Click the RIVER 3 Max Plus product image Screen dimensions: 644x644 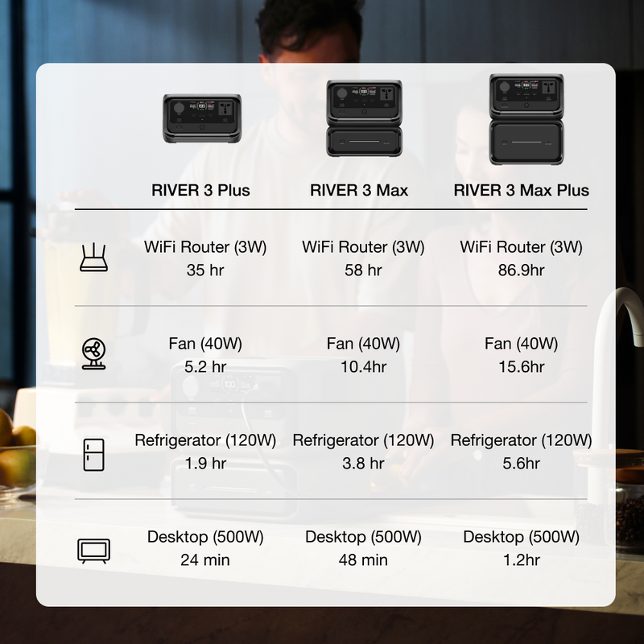coord(522,117)
